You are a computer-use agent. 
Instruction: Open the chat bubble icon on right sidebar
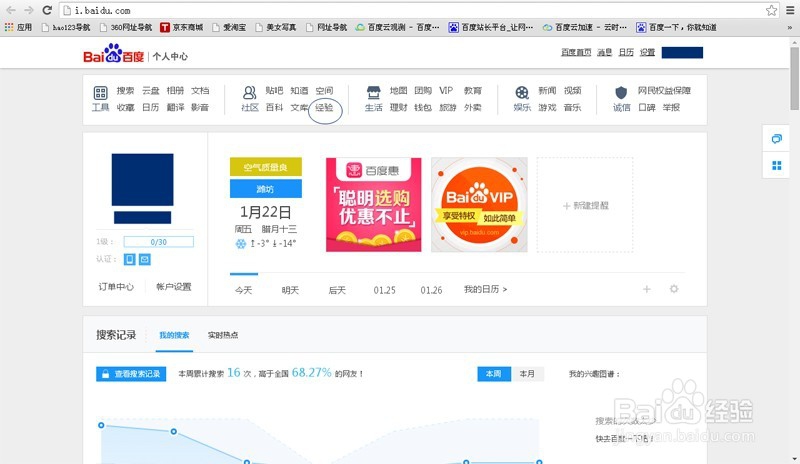[x=777, y=139]
